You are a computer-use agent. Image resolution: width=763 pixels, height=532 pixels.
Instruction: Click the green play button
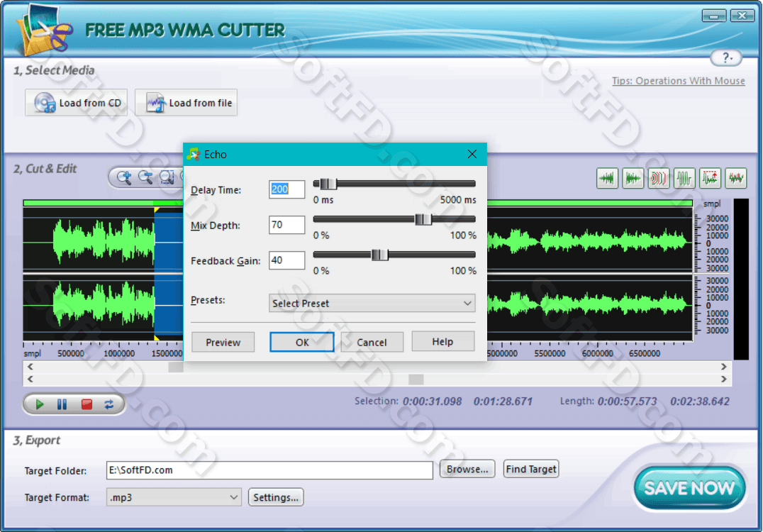coord(40,404)
